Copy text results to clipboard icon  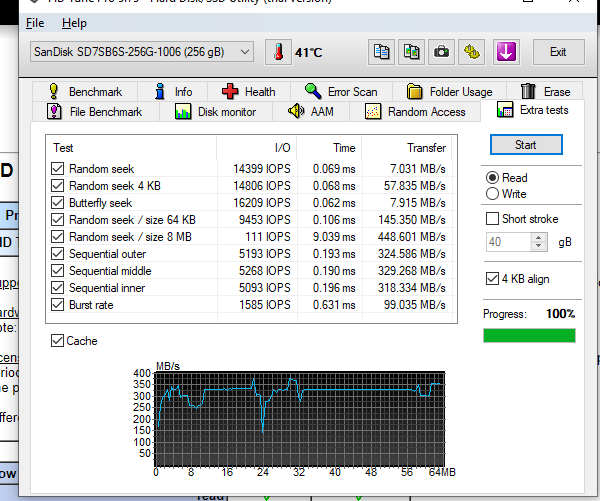tap(381, 52)
